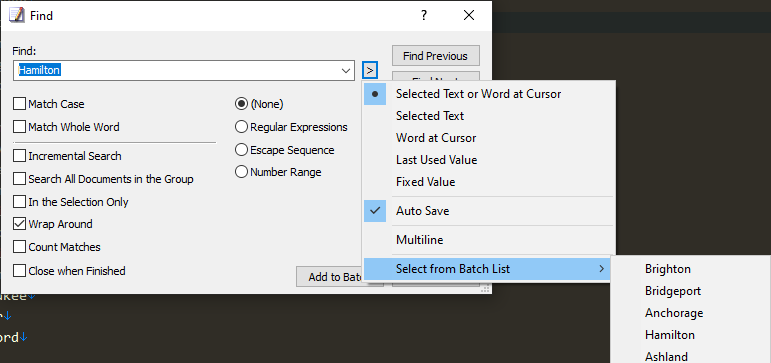Toggle Auto Save menu item

click(489, 211)
